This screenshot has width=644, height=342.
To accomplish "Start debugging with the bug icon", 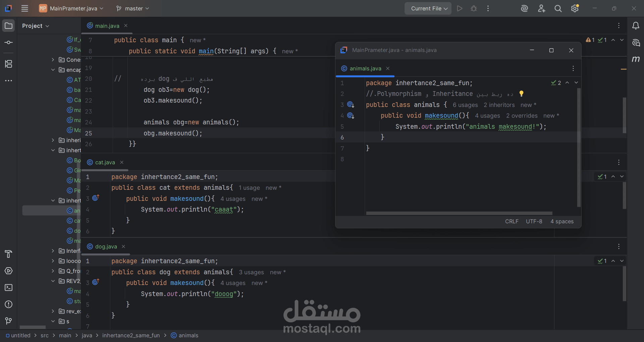I will pos(474,8).
